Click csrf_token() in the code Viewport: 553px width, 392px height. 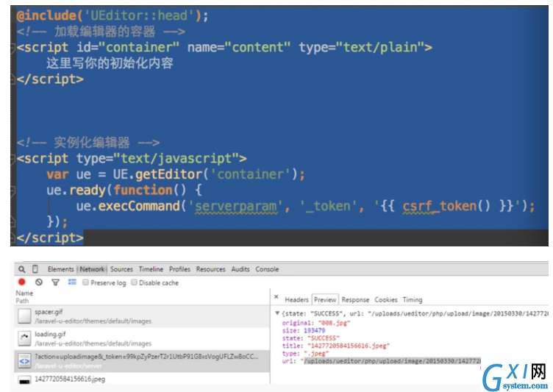click(x=446, y=206)
